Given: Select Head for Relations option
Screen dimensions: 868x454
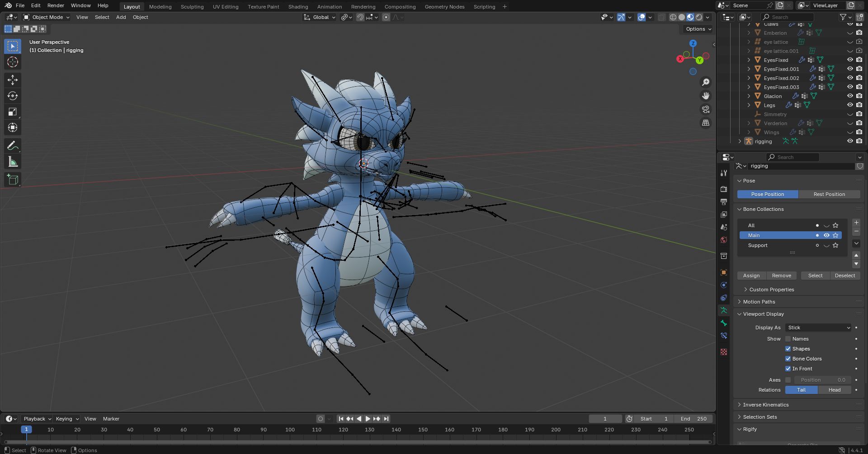Looking at the screenshot, I should pos(835,390).
